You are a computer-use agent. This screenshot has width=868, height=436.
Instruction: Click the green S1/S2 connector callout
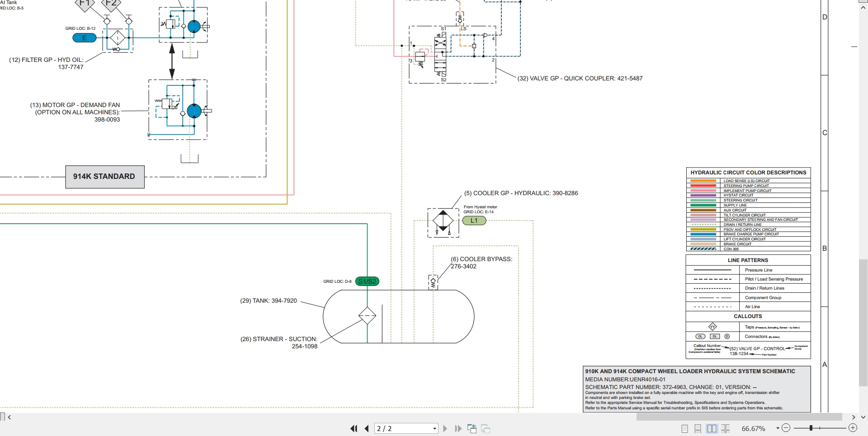pos(367,281)
